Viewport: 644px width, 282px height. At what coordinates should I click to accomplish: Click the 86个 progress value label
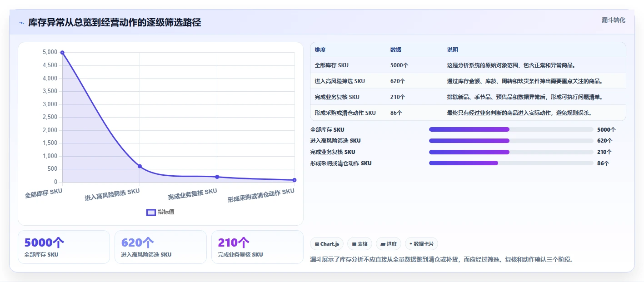[603, 163]
